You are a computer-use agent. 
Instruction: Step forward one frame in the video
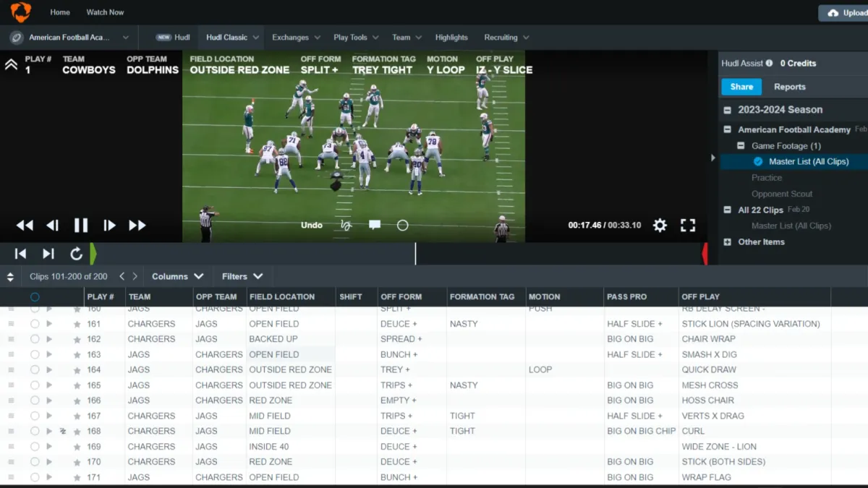(x=109, y=226)
